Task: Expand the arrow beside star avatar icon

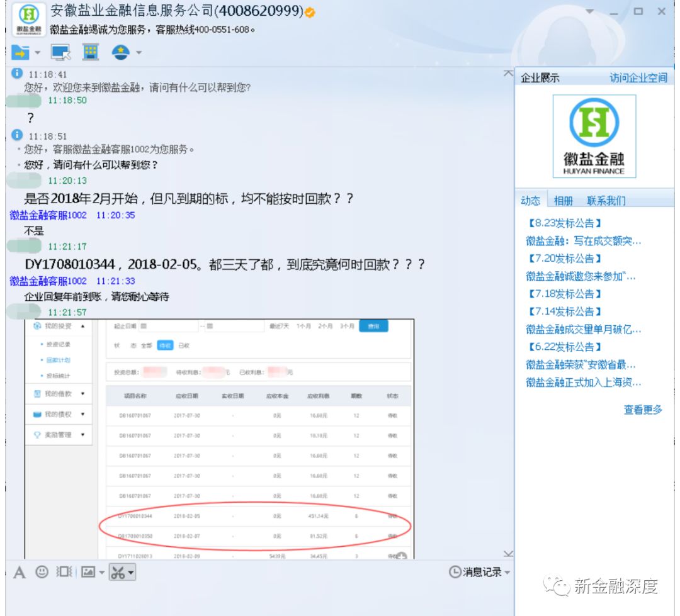Action: click(x=139, y=52)
